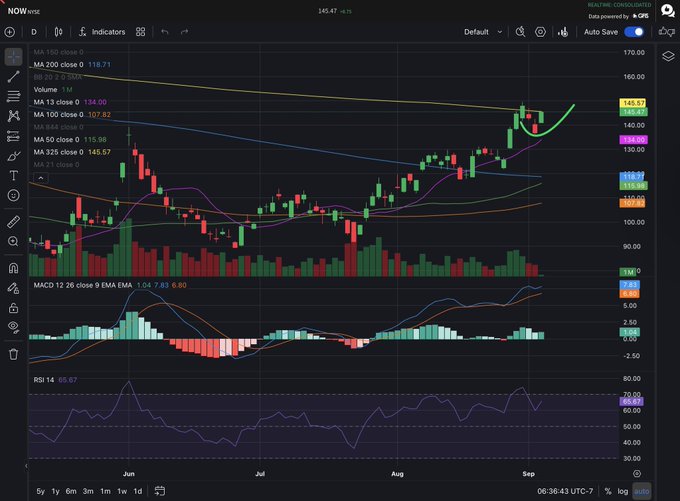The width and height of the screenshot is (680, 501).
Task: Click the hidden MA 150 close legend
Action: click(59, 52)
